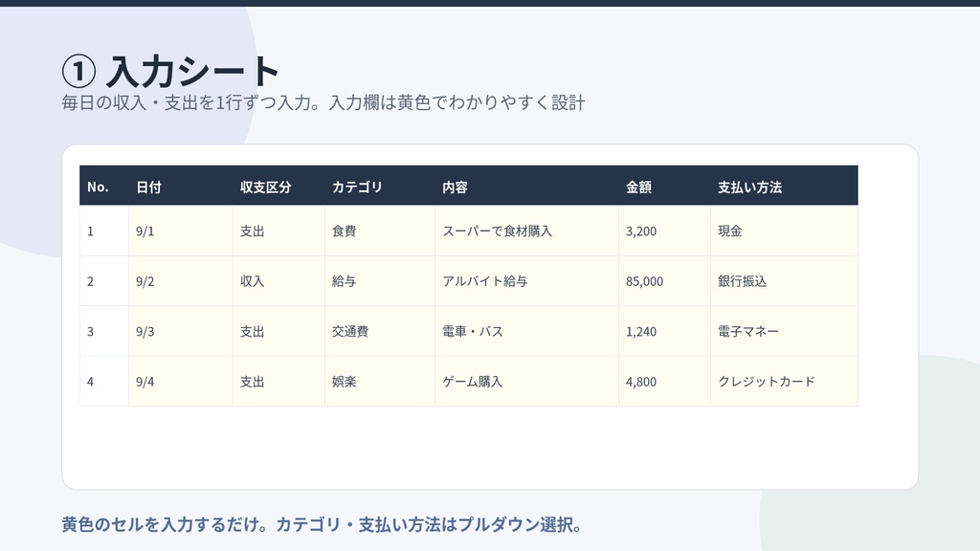Click the 金額 column header

pos(664,187)
